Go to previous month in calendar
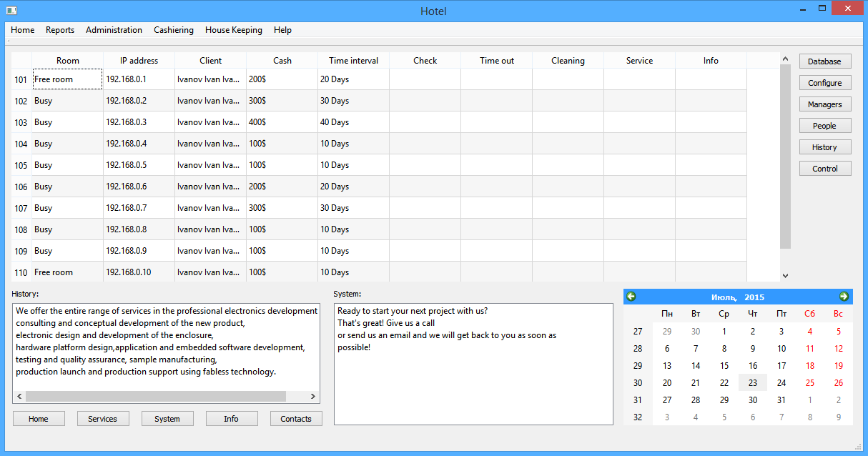Screen dimensions: 868x456 coord(631,297)
